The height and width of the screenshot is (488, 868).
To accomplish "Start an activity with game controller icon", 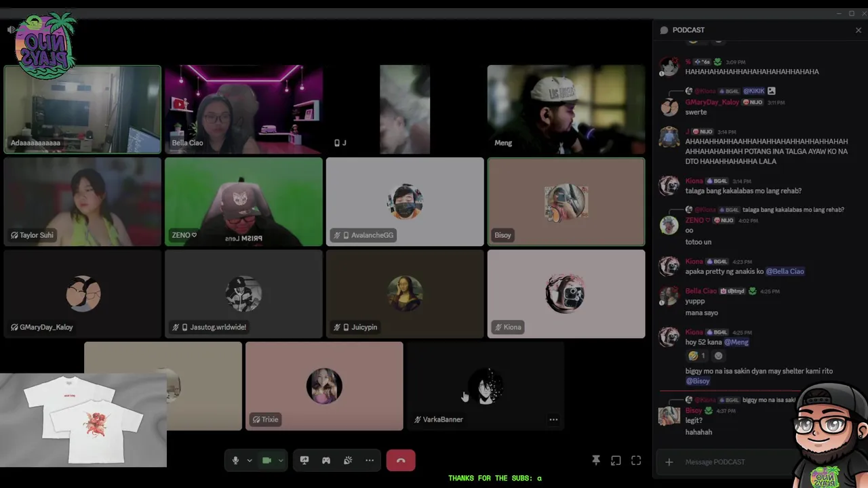I will click(326, 461).
